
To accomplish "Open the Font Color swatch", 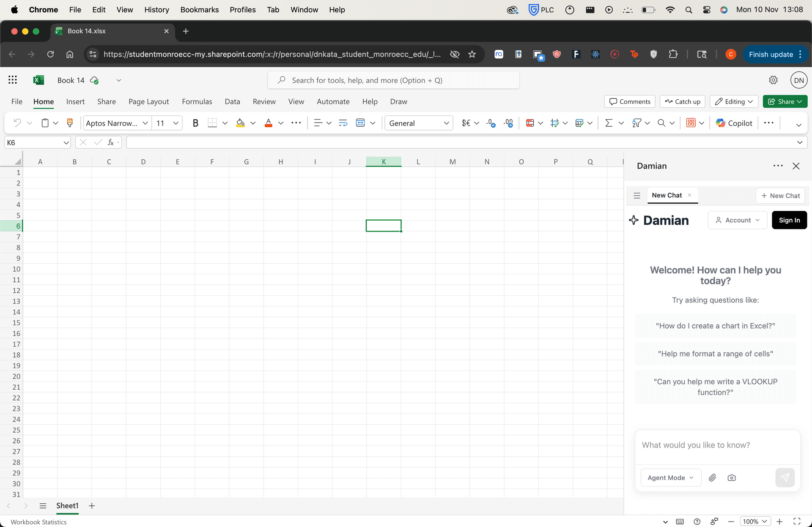I will coord(269,123).
